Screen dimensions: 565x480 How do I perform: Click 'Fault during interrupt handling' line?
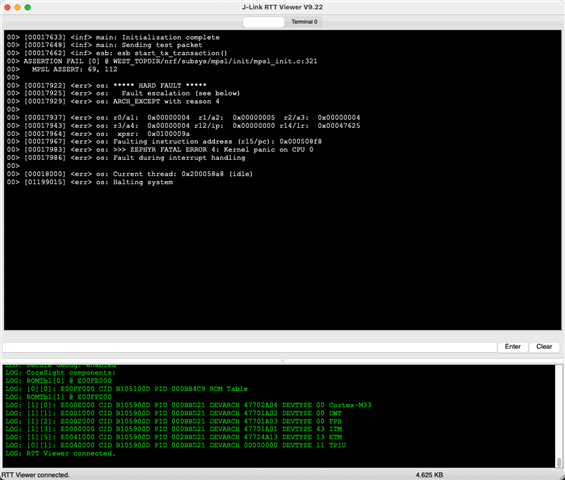point(126,158)
